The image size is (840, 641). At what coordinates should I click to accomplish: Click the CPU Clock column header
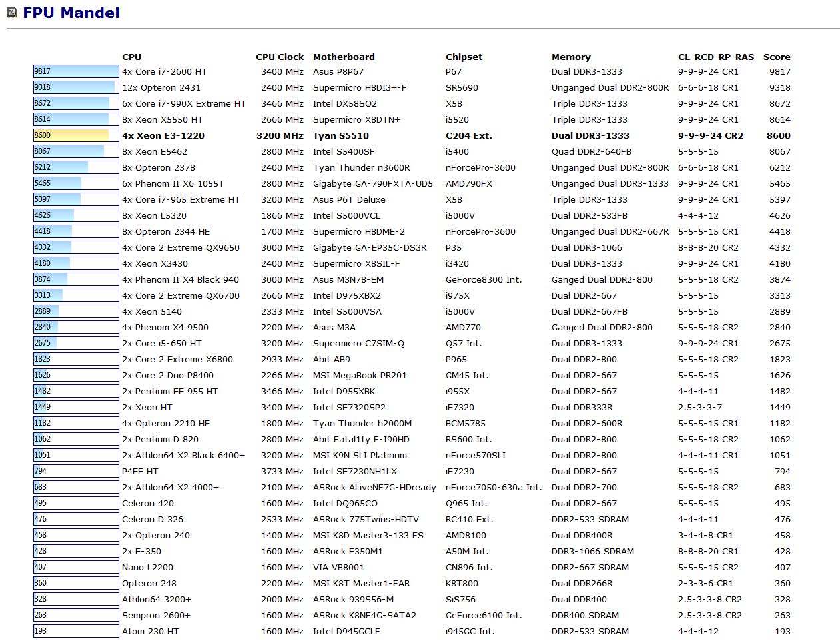tap(280, 57)
